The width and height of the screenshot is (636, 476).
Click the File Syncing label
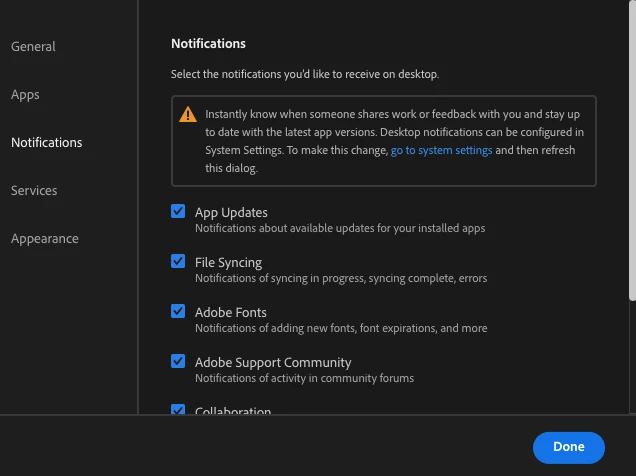pyautogui.click(x=228, y=263)
